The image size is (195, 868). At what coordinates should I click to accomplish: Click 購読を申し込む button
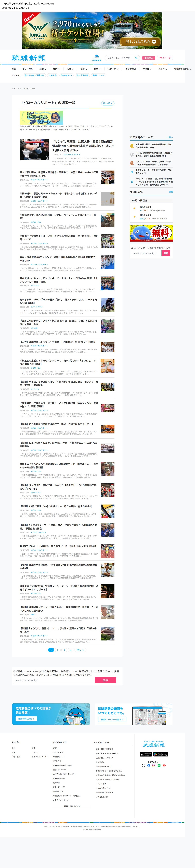[x=26, y=719]
